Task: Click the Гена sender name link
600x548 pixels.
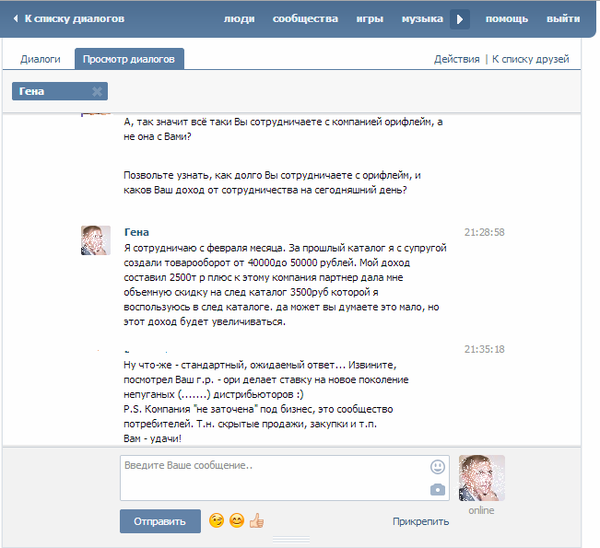Action: [136, 232]
